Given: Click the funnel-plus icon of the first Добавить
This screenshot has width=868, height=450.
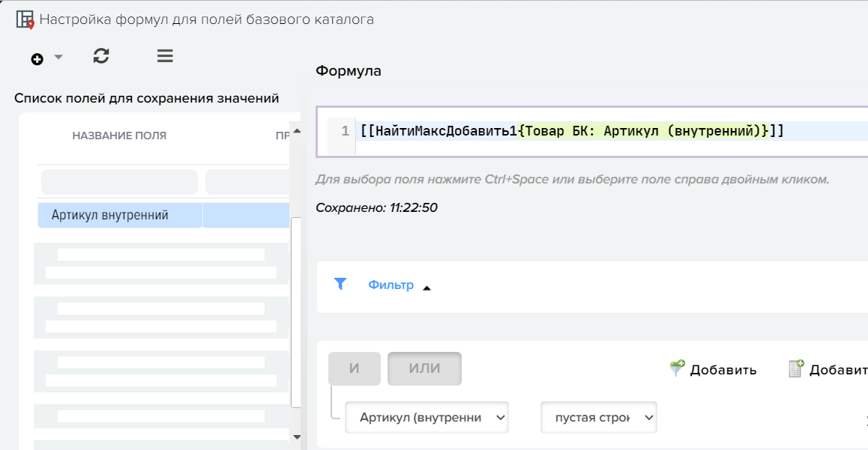Looking at the screenshot, I should point(677,369).
